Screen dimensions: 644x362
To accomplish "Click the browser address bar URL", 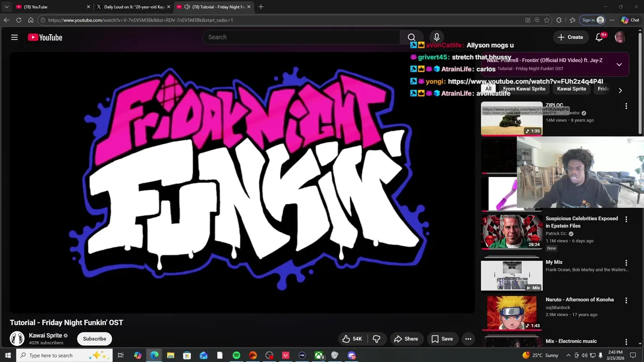I will point(140,20).
